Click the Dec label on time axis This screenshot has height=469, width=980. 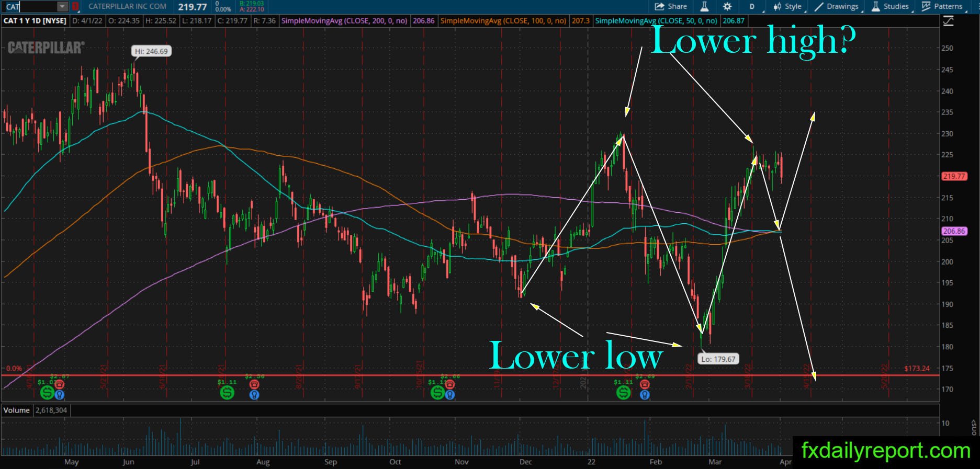click(526, 462)
